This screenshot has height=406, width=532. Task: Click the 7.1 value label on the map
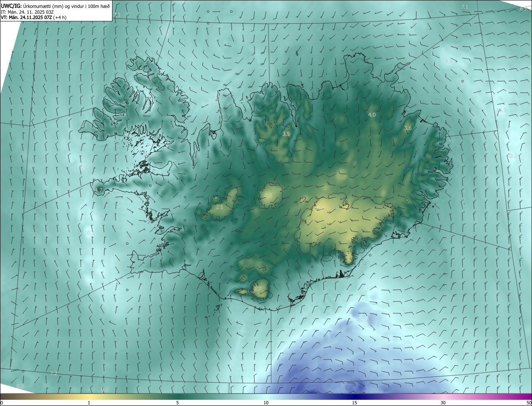465,7
